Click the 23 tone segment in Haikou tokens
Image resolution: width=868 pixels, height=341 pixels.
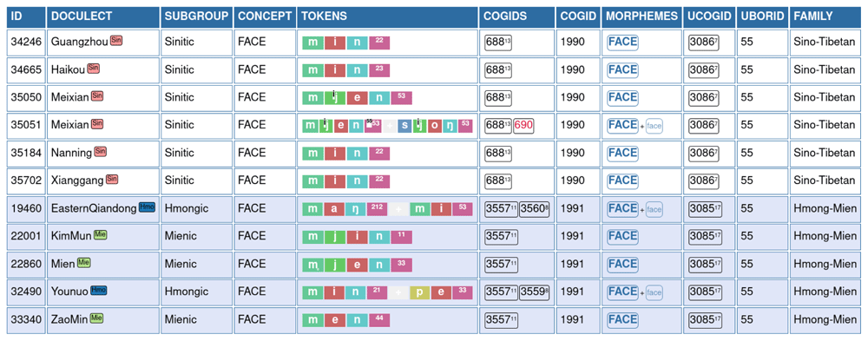coord(379,71)
